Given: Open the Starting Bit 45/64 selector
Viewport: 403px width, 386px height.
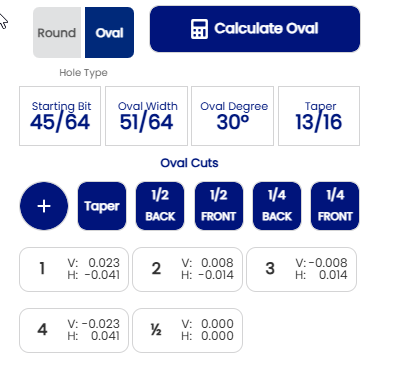Looking at the screenshot, I should 60,116.
